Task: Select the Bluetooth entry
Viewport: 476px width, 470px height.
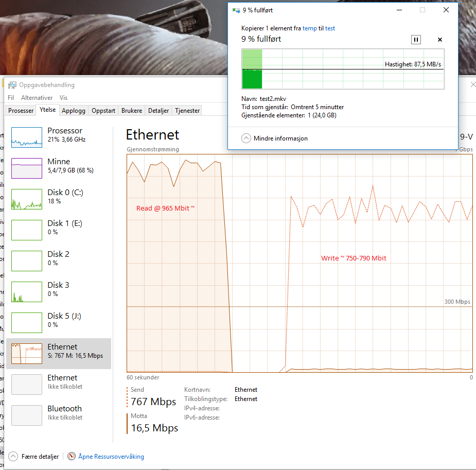Action: point(59,415)
